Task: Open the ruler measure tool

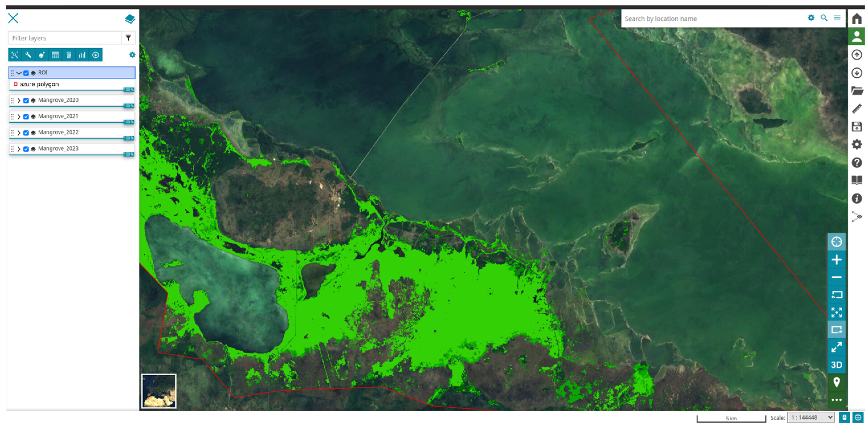Action: pos(857,109)
